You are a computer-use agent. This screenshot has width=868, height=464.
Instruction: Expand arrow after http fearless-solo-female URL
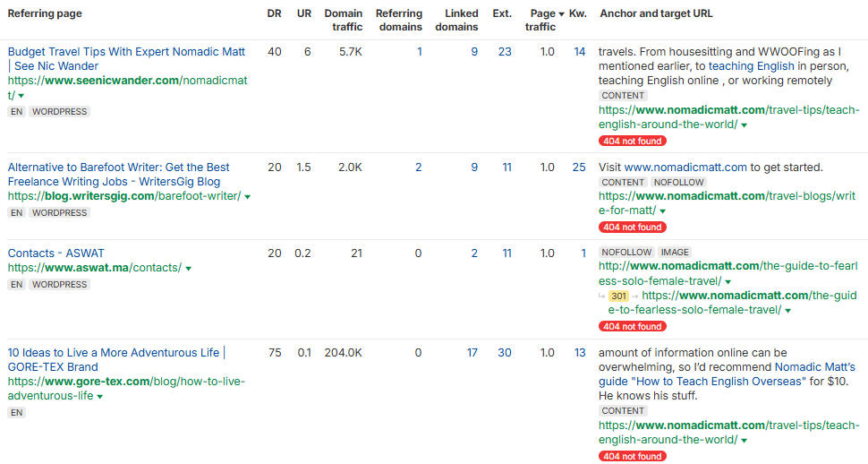pyautogui.click(x=728, y=281)
